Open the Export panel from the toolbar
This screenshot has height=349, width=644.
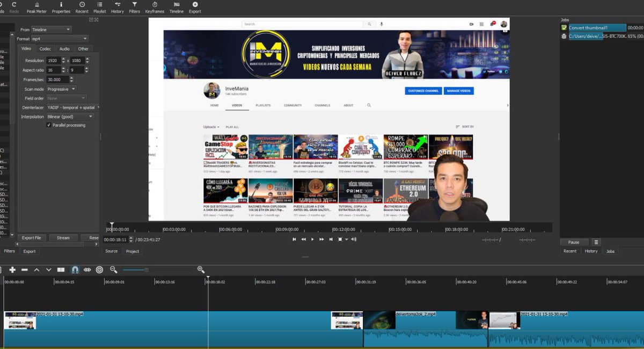coord(195,7)
